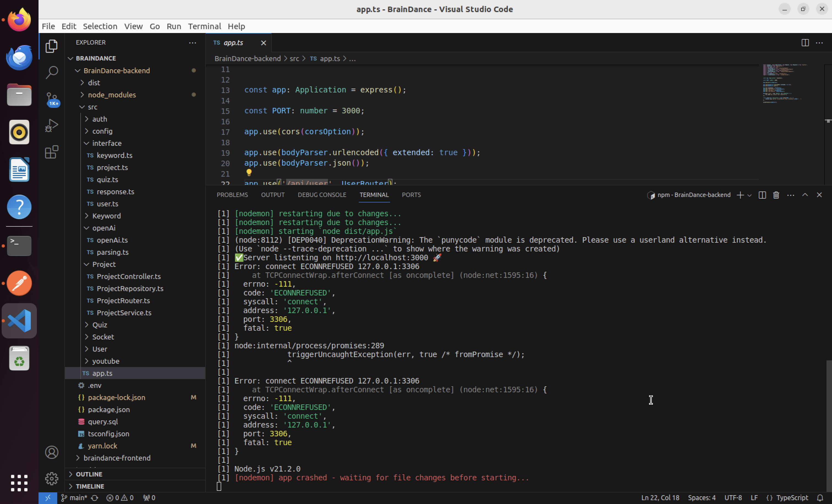Split the terminal panel

click(762, 195)
